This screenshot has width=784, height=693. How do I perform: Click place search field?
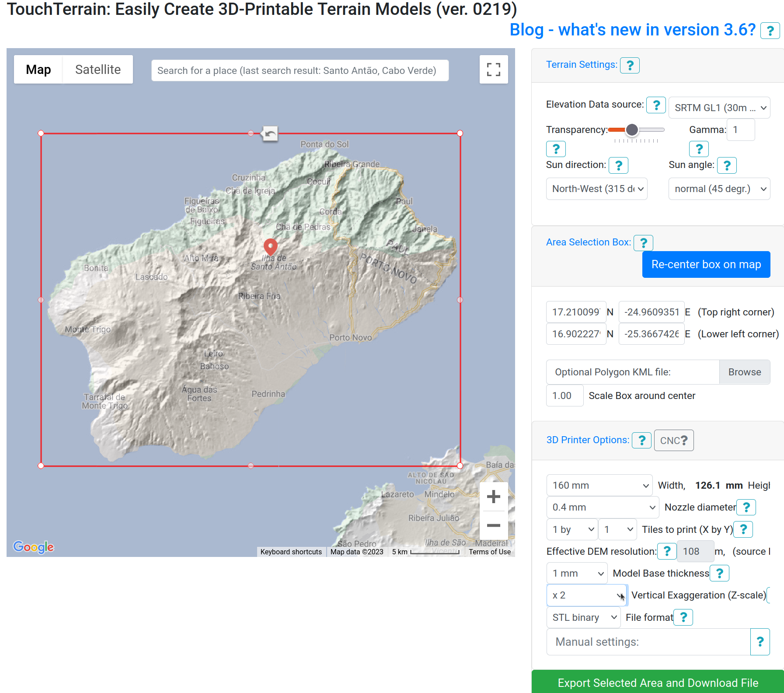(300, 70)
